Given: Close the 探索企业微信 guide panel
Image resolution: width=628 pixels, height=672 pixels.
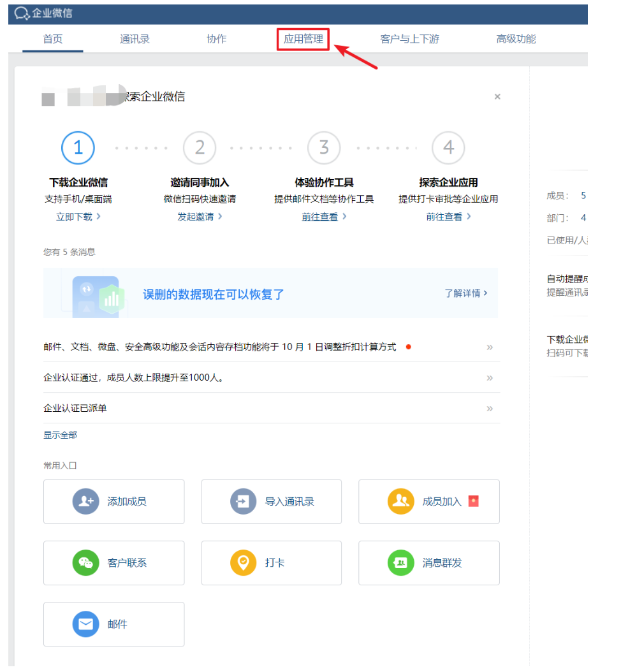Looking at the screenshot, I should (x=497, y=96).
